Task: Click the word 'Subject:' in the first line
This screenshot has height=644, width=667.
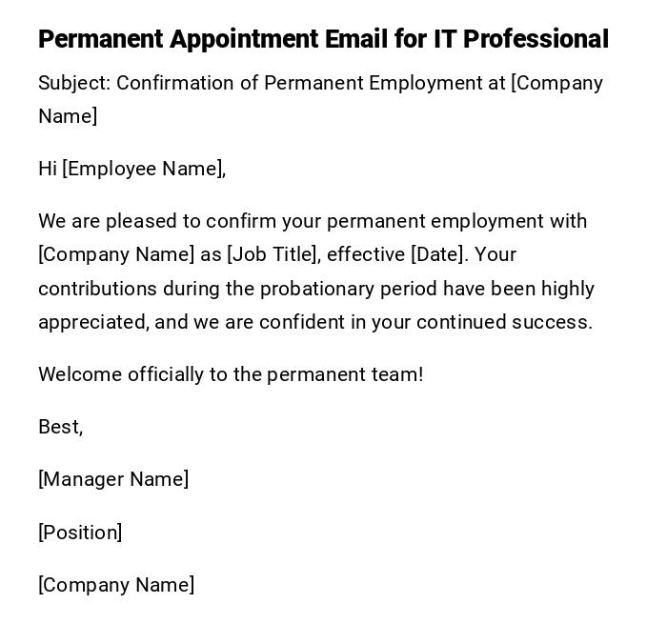Action: click(74, 83)
